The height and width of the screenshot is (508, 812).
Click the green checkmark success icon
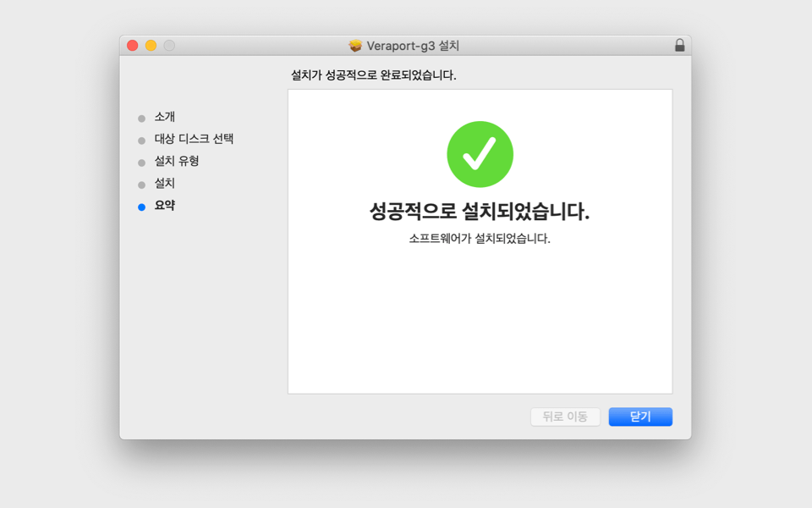pyautogui.click(x=480, y=154)
